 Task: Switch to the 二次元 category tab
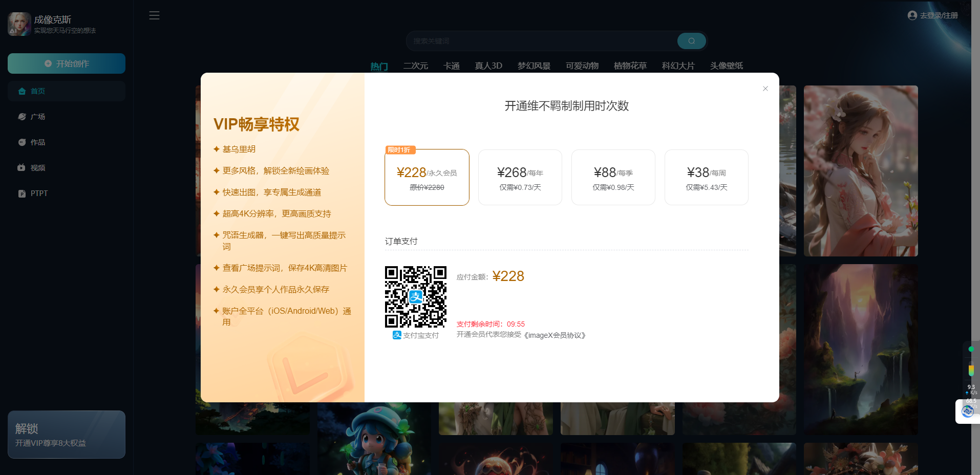415,66
